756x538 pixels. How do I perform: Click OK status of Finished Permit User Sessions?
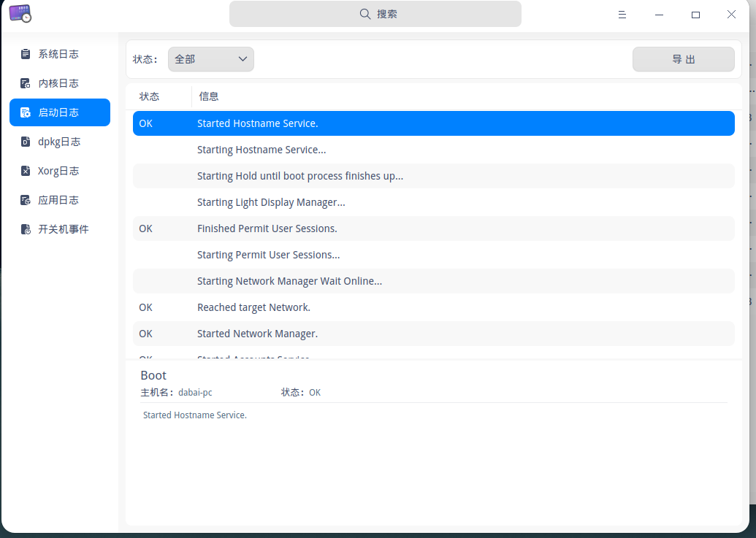point(145,228)
